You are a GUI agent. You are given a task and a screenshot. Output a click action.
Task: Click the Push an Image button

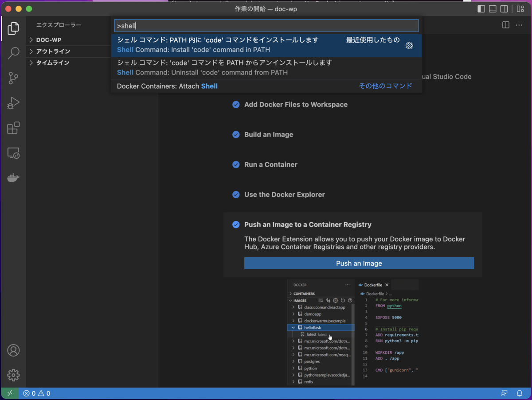359,263
